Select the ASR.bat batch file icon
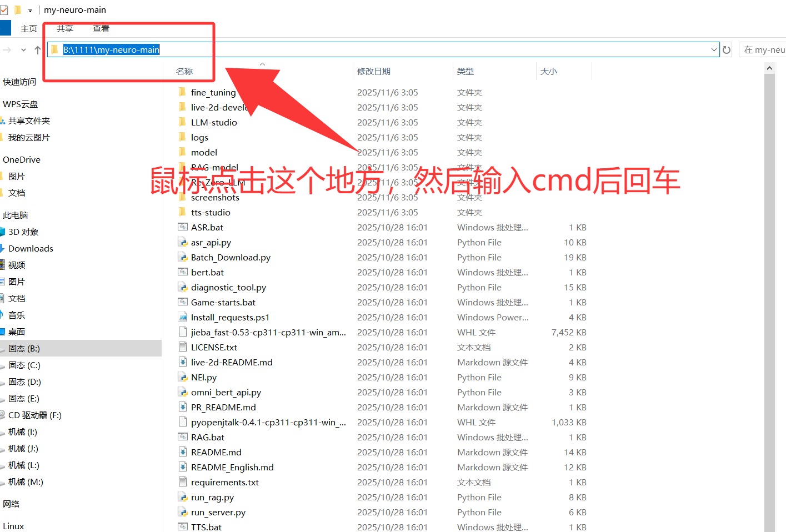786x532 pixels. (x=182, y=227)
